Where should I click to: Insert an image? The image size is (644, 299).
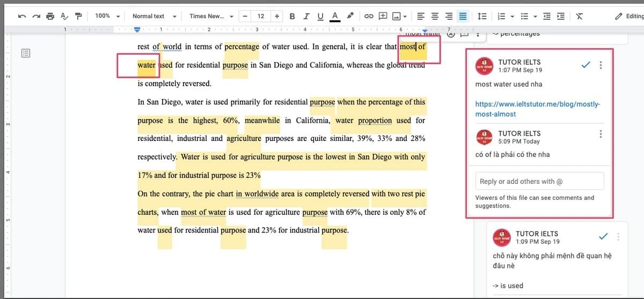(x=397, y=16)
